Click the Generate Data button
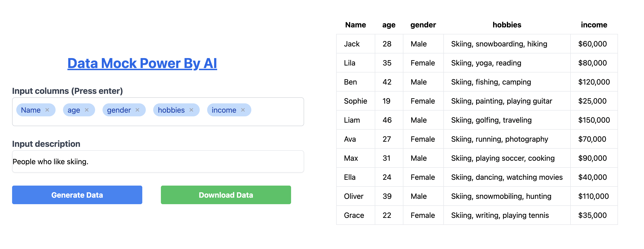This screenshot has width=644, height=249. (x=77, y=195)
